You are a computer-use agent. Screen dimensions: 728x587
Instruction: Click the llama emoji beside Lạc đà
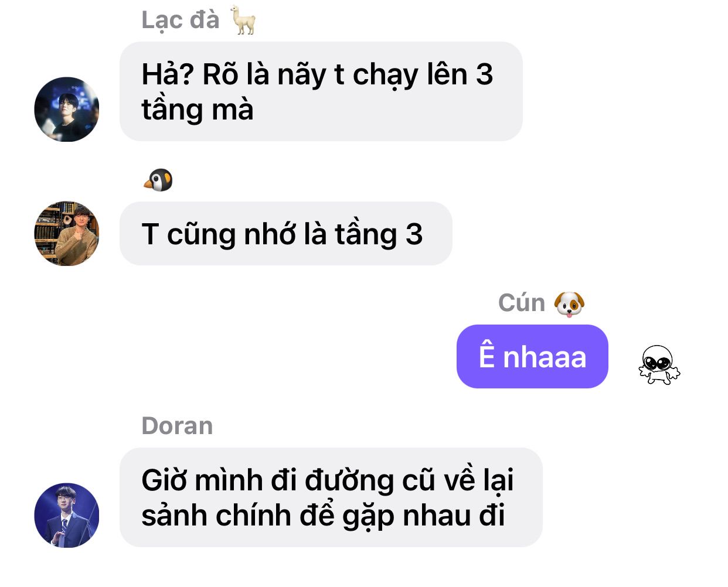tap(243, 20)
